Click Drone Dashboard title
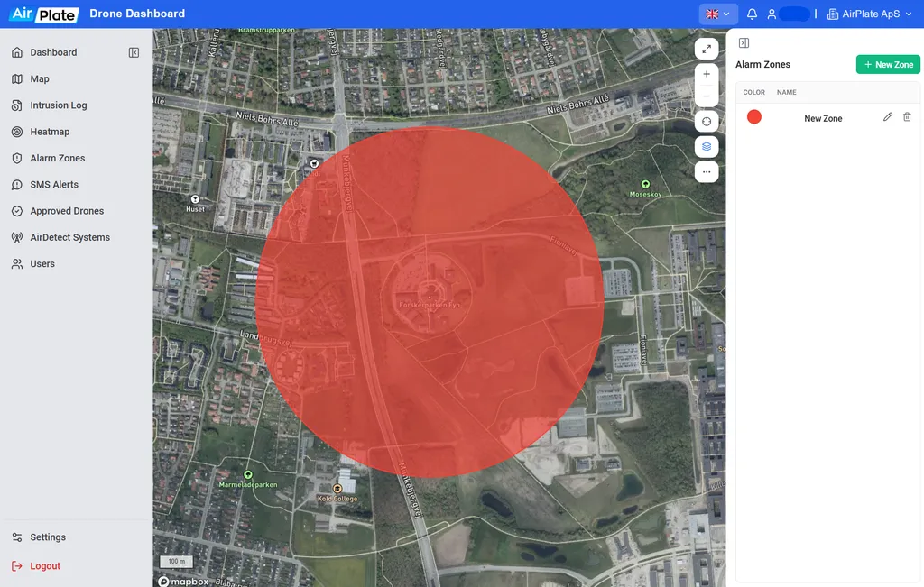The image size is (924, 587). 137,14
